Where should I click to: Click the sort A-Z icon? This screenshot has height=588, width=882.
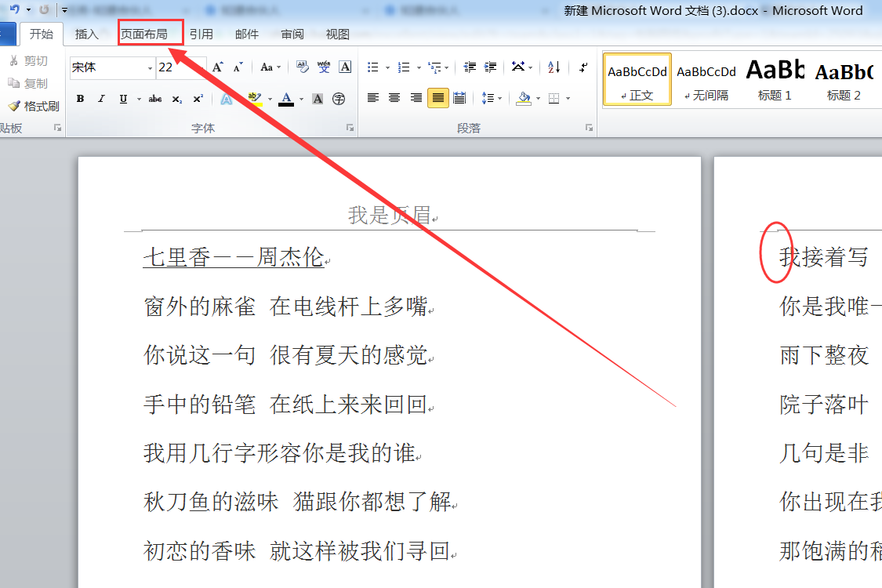(x=554, y=67)
